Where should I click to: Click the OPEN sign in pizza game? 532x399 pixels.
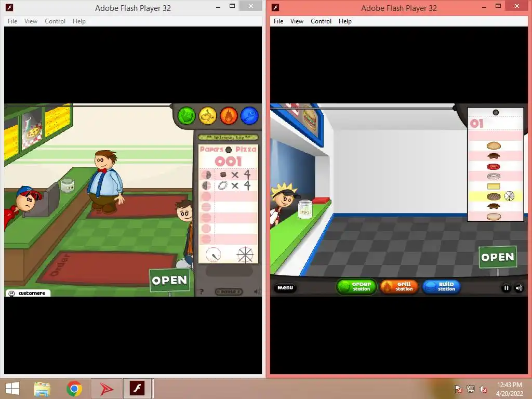pyautogui.click(x=169, y=280)
